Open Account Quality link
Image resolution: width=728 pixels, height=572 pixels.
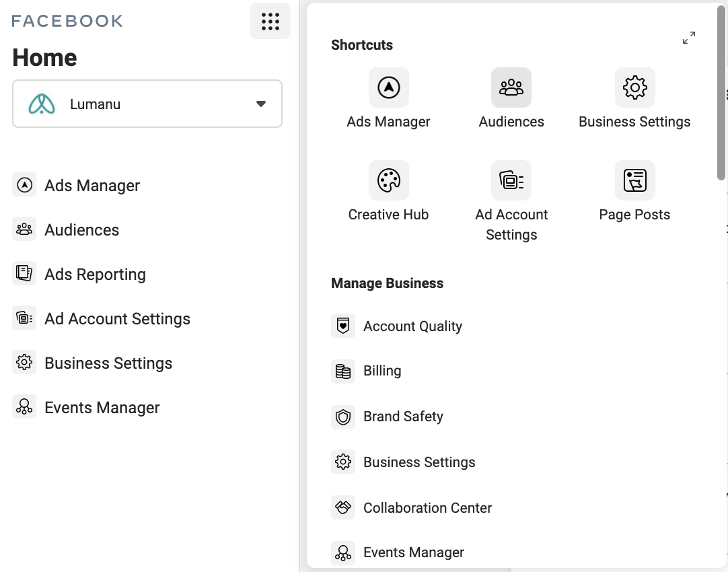click(x=412, y=326)
